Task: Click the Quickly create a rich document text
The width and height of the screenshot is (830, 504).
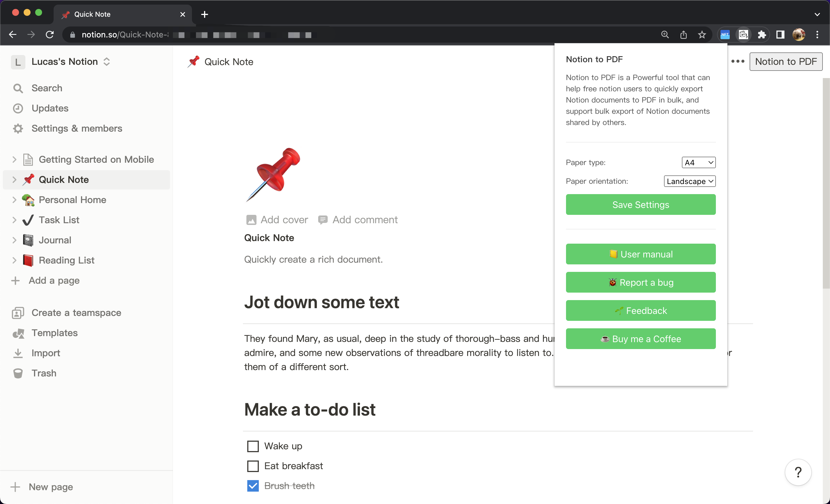Action: (x=314, y=259)
